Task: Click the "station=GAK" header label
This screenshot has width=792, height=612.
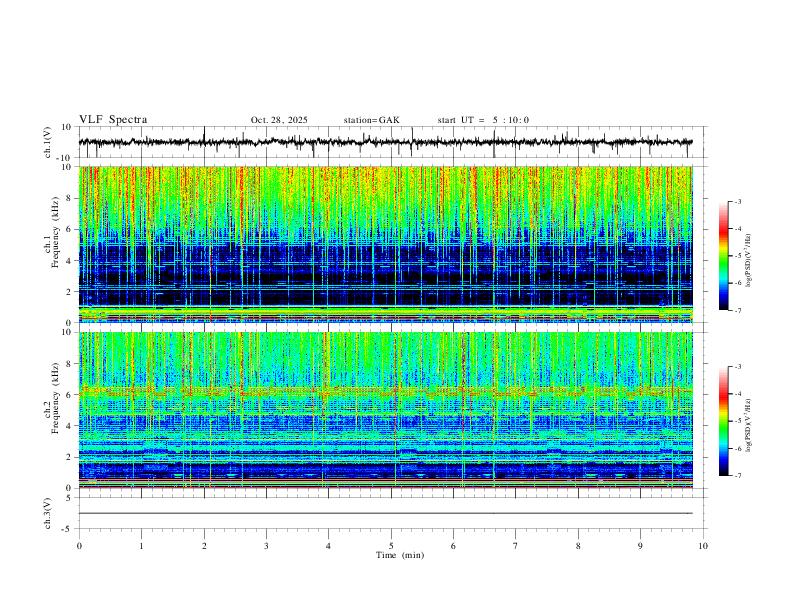Action: click(371, 120)
